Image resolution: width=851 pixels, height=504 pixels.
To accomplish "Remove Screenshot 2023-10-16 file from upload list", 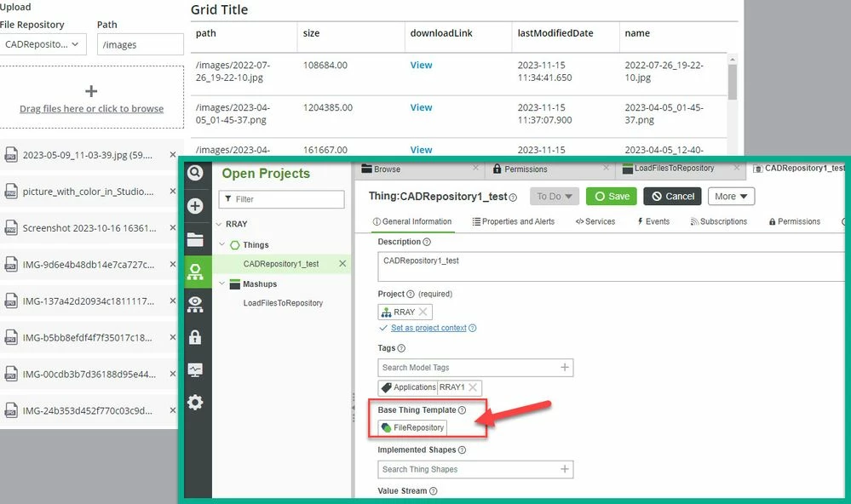I will click(173, 228).
